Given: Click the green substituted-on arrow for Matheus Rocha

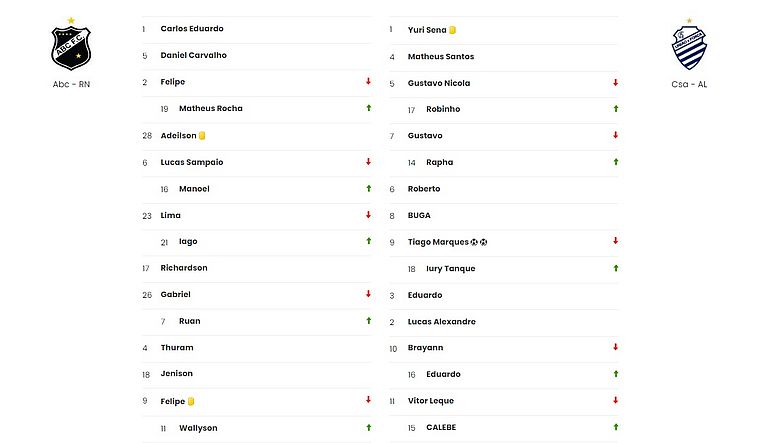Looking at the screenshot, I should [368, 108].
